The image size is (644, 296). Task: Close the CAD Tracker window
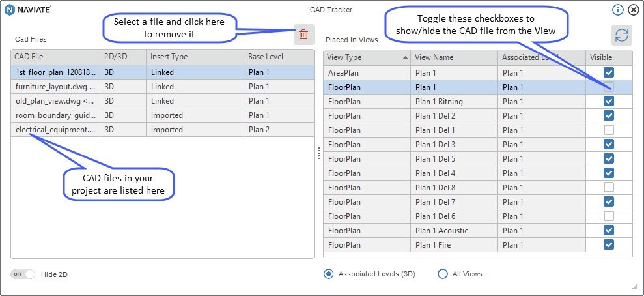coord(634,10)
